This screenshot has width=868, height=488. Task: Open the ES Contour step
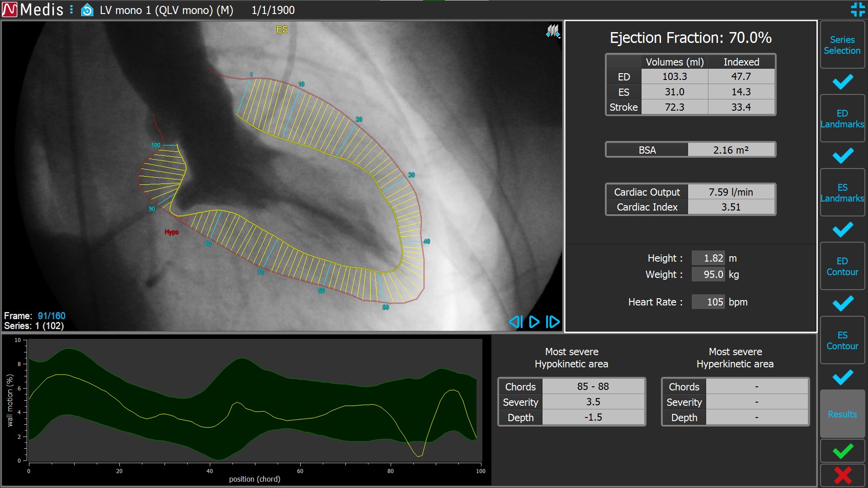[842, 341]
